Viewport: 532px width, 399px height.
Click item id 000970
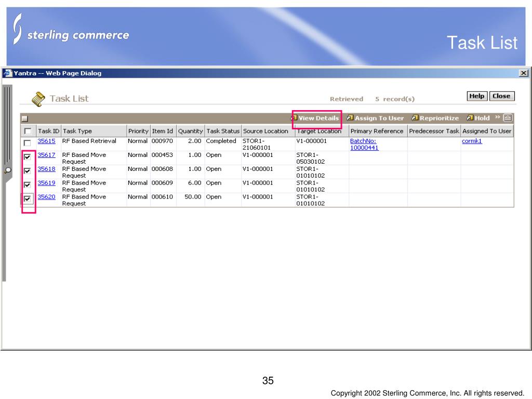point(162,141)
